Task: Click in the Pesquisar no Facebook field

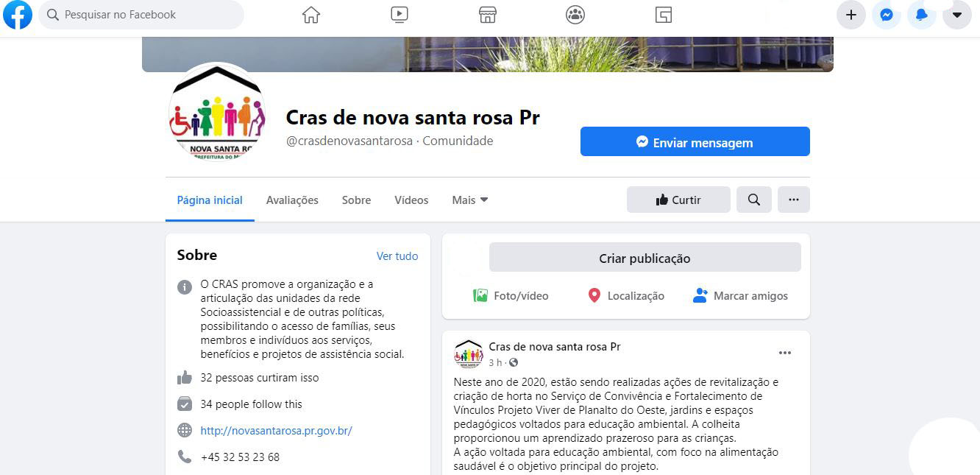Action: [141, 15]
